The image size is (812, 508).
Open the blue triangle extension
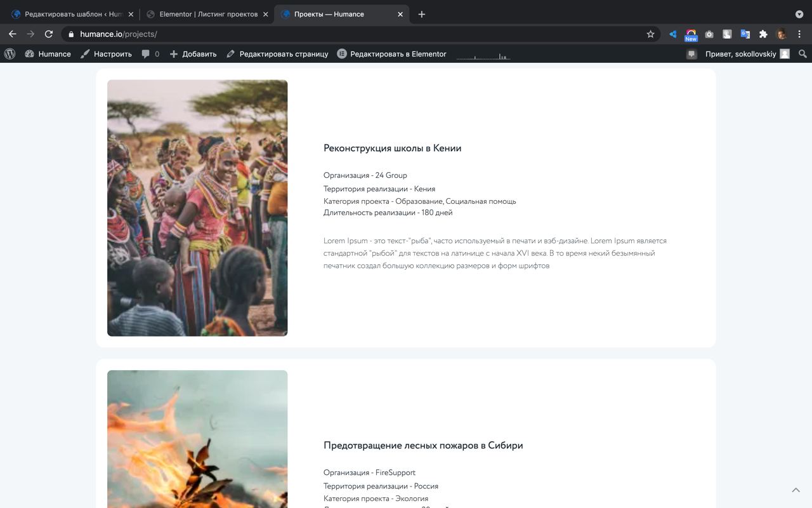click(x=672, y=34)
